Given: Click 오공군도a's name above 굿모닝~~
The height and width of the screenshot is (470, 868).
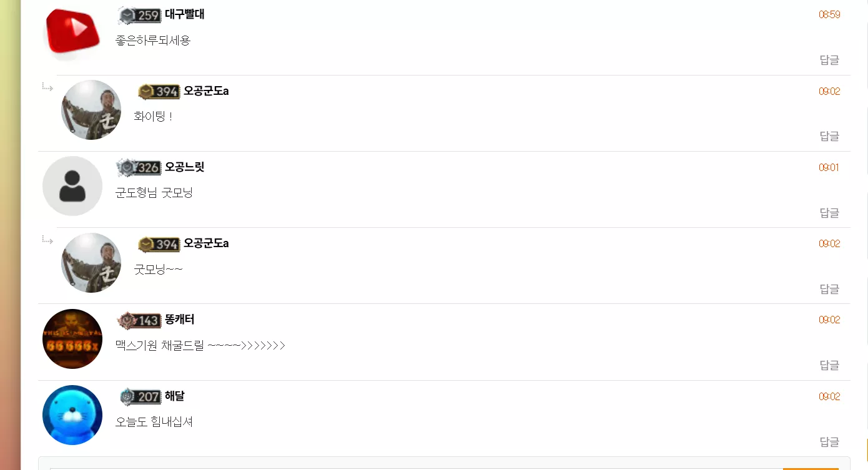Looking at the screenshot, I should 206,243.
